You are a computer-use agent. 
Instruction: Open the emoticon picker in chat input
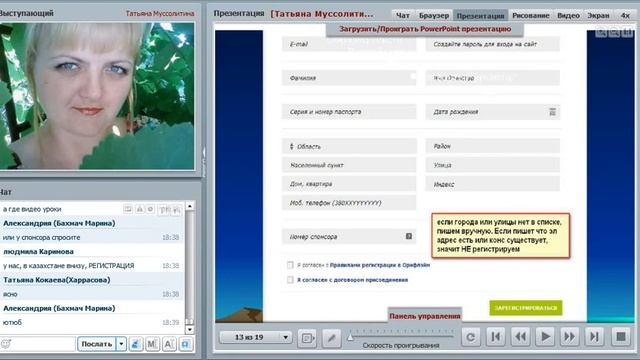(x=5, y=344)
